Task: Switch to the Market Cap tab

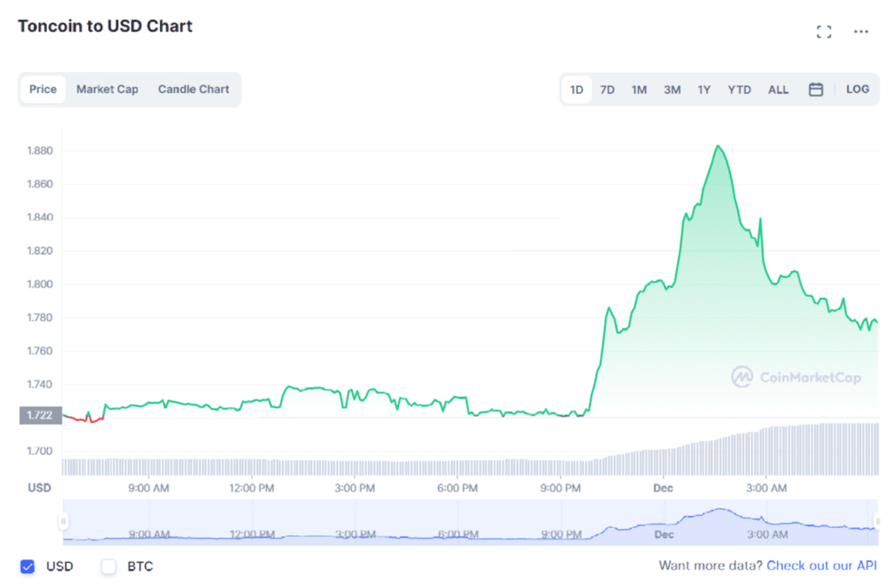Action: (x=107, y=89)
